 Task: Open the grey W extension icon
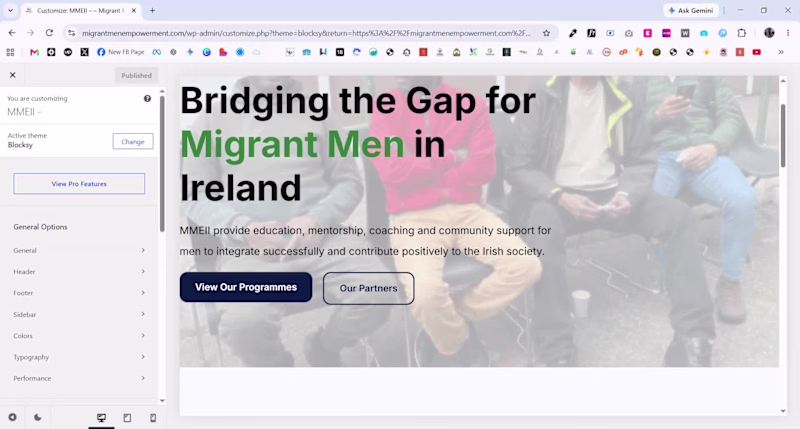point(685,33)
